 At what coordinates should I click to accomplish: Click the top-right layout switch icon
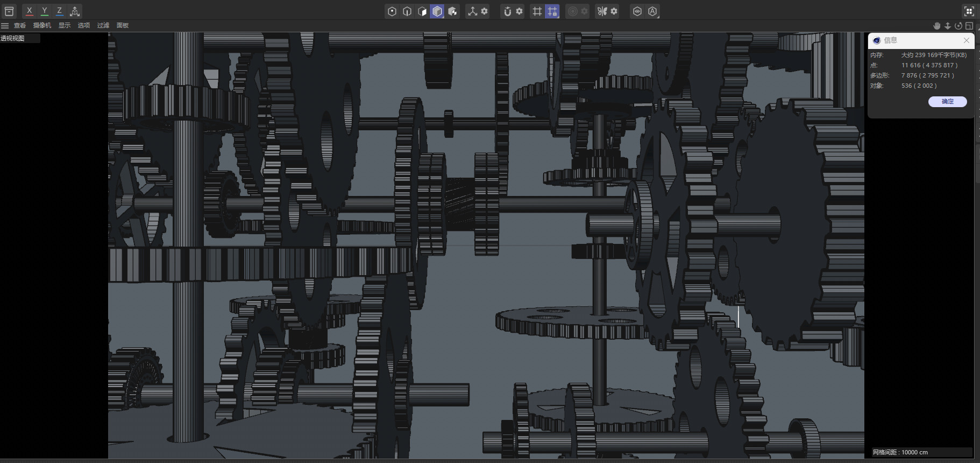point(969,11)
